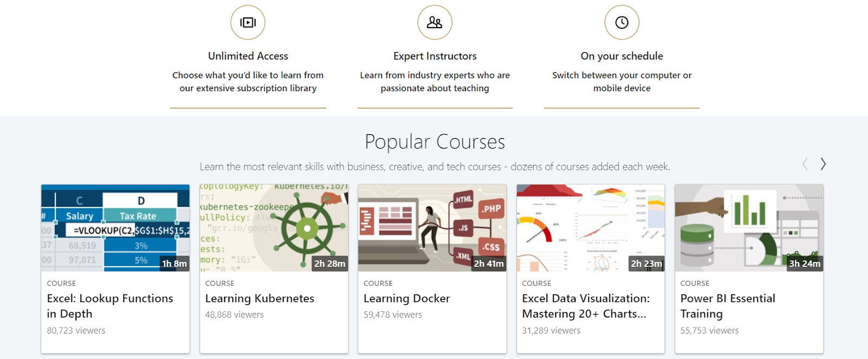
Task: Open 'Excel: Lookup Functions in Depth' title link
Action: point(110,306)
